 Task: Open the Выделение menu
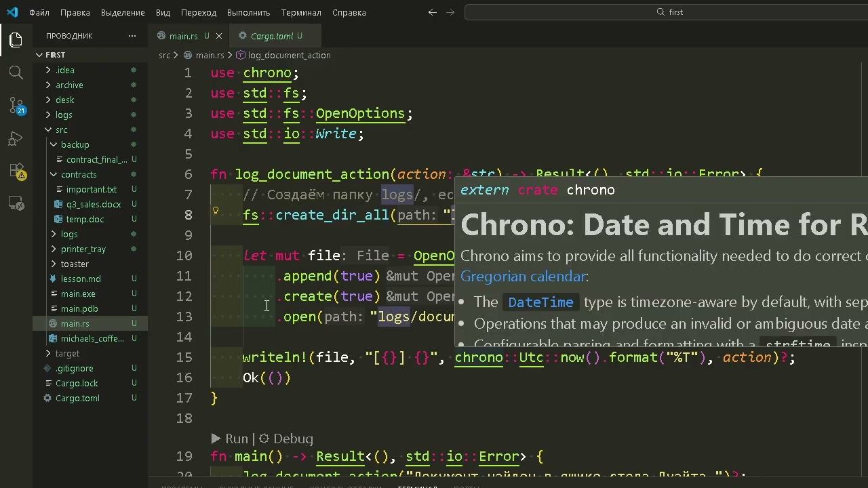click(x=123, y=12)
